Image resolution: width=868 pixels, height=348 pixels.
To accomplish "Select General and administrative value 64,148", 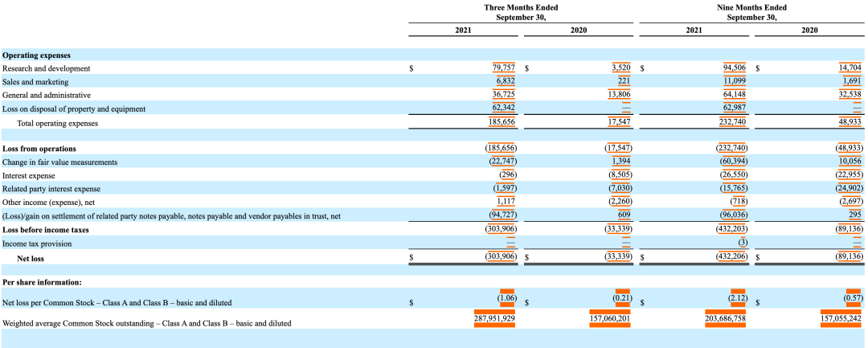I will coord(734,95).
